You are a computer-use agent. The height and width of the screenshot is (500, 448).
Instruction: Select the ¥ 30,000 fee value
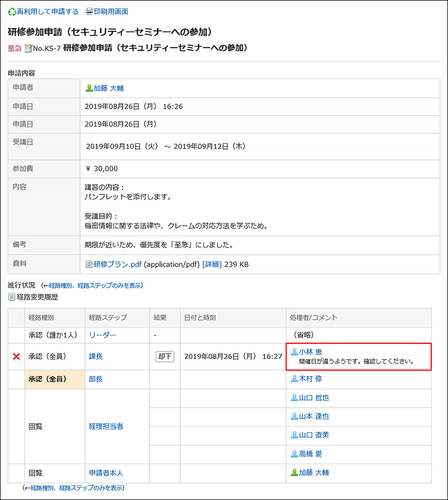point(102,169)
